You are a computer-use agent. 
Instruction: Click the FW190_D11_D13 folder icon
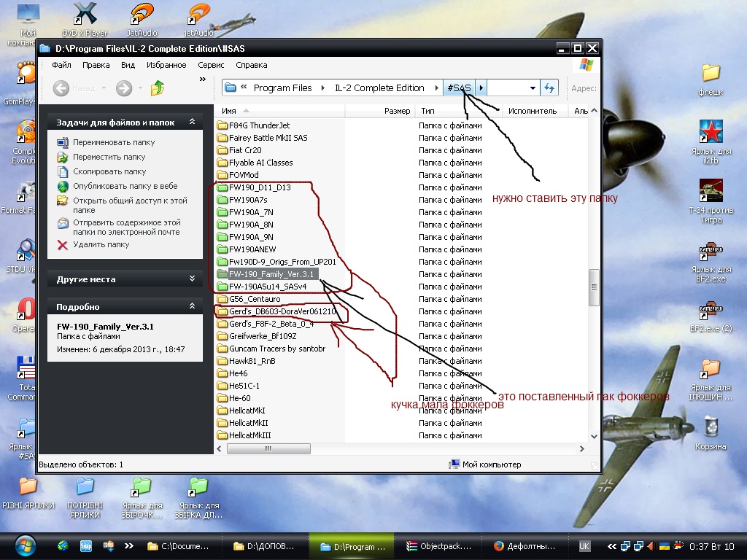[222, 187]
